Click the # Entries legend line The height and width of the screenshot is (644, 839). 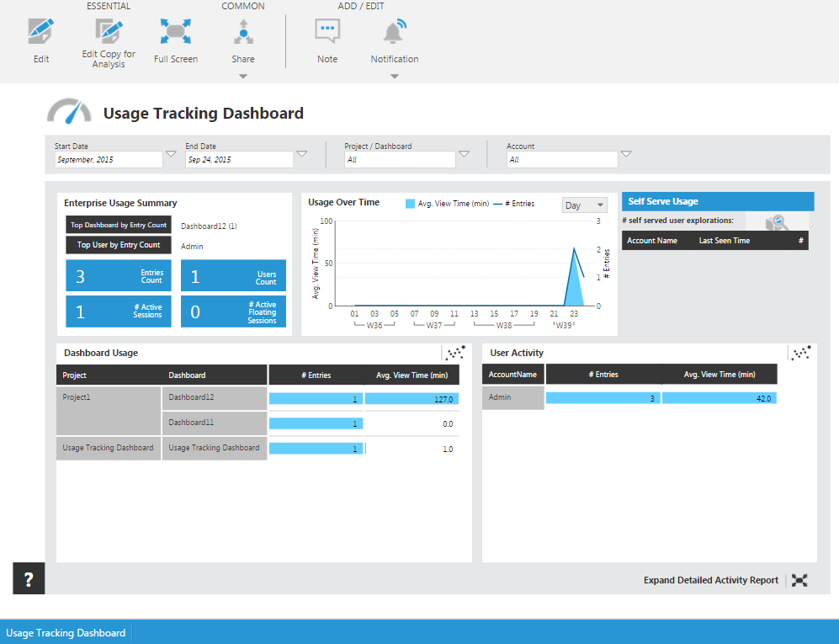pyautogui.click(x=497, y=204)
